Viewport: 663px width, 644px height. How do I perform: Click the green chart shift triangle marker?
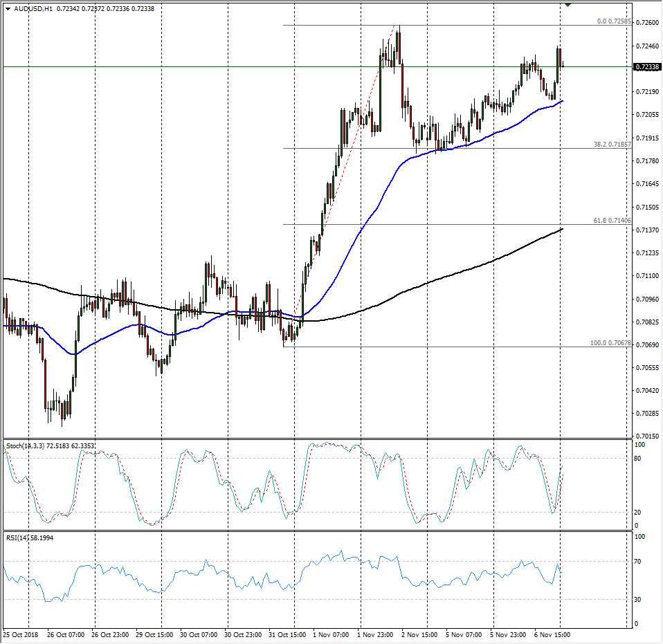567,5
